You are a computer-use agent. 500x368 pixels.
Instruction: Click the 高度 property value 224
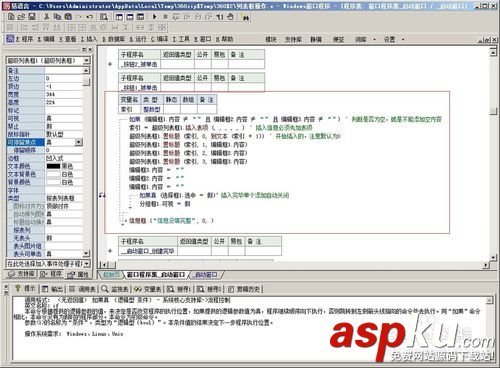pyautogui.click(x=64, y=102)
